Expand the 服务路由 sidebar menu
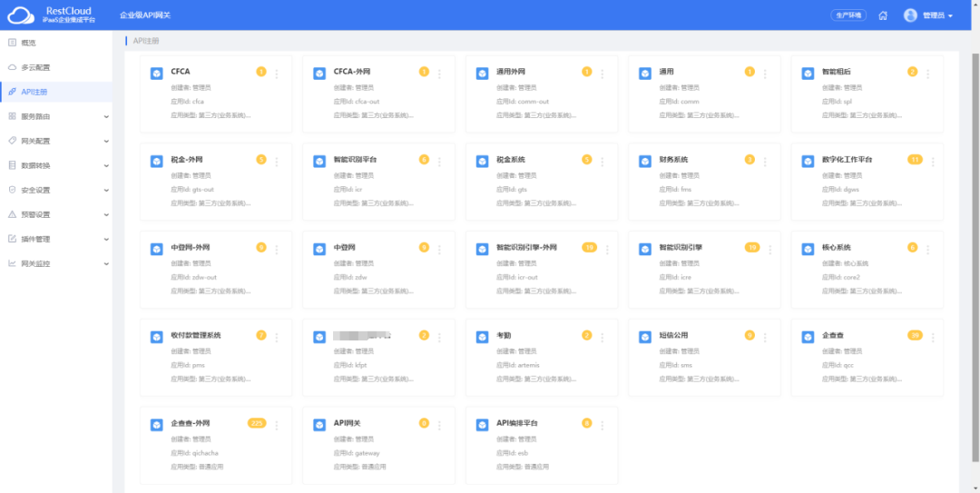 (56, 116)
